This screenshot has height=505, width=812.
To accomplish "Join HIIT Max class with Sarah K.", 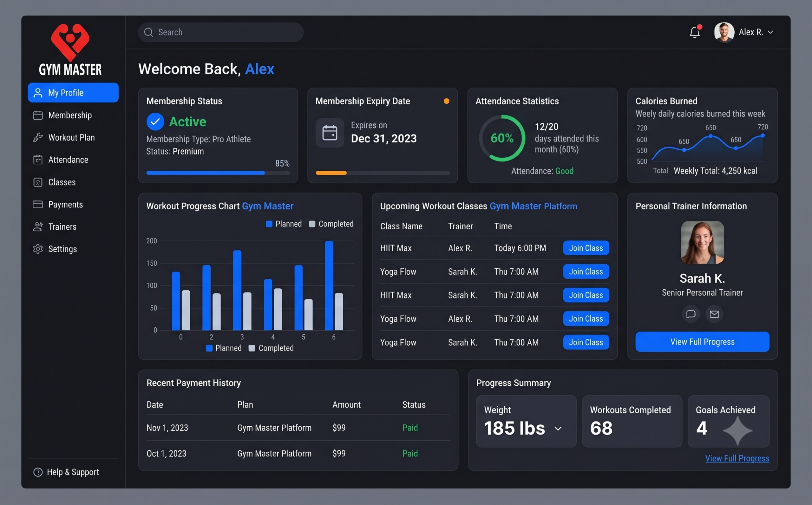I will (x=586, y=295).
